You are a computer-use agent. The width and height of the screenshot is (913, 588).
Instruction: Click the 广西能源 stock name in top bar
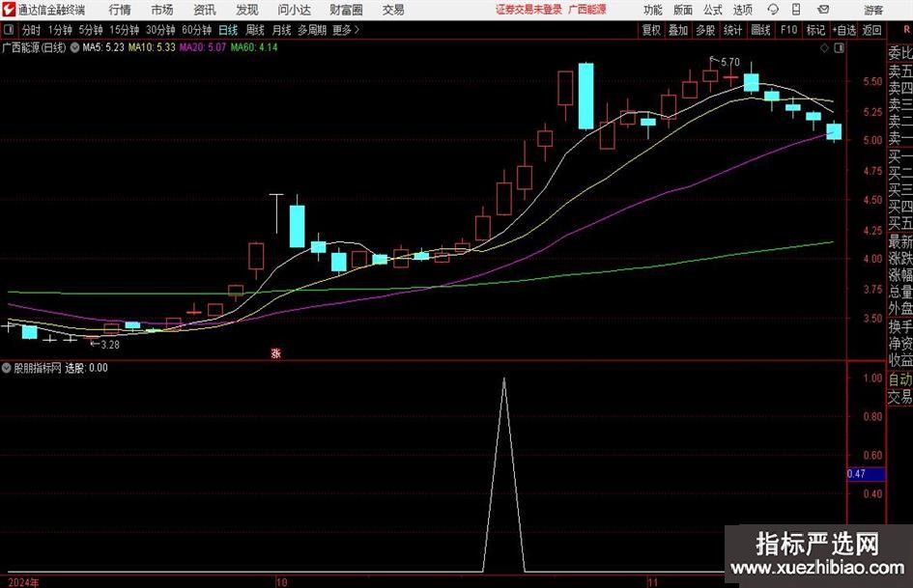[587, 10]
